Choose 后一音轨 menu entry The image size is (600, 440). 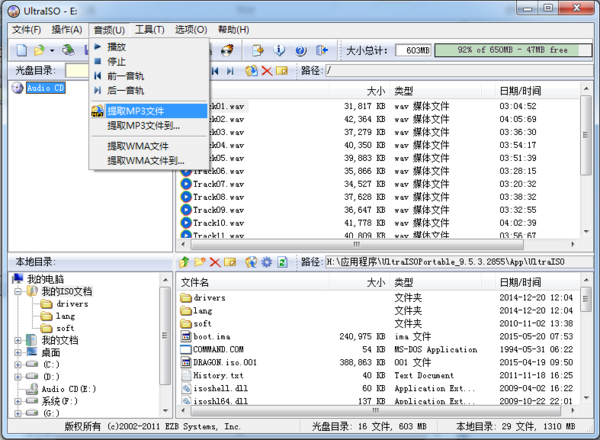(x=150, y=91)
